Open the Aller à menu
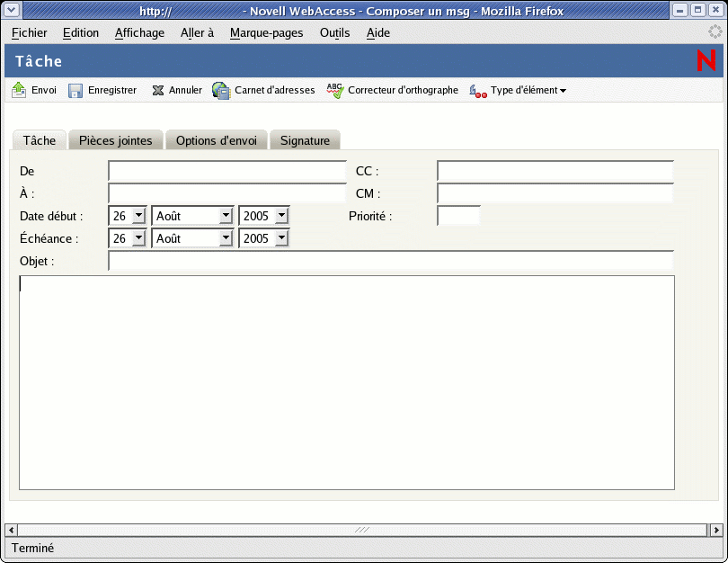 [198, 33]
